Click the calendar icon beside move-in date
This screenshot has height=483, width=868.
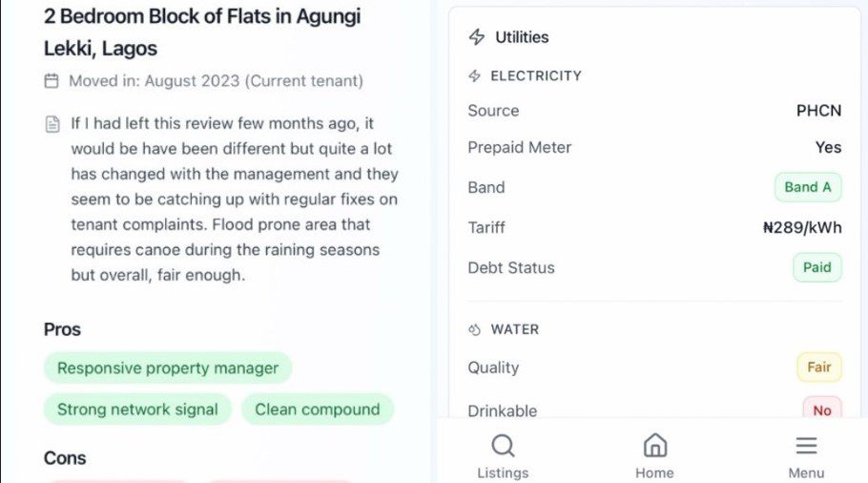coord(52,81)
